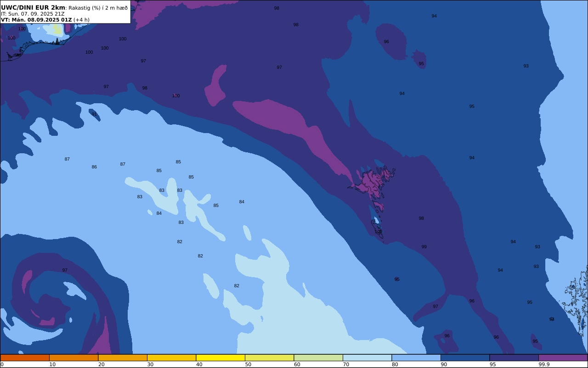Click the humidity value 86 on the map
The height and width of the screenshot is (368, 588).
coord(94,167)
